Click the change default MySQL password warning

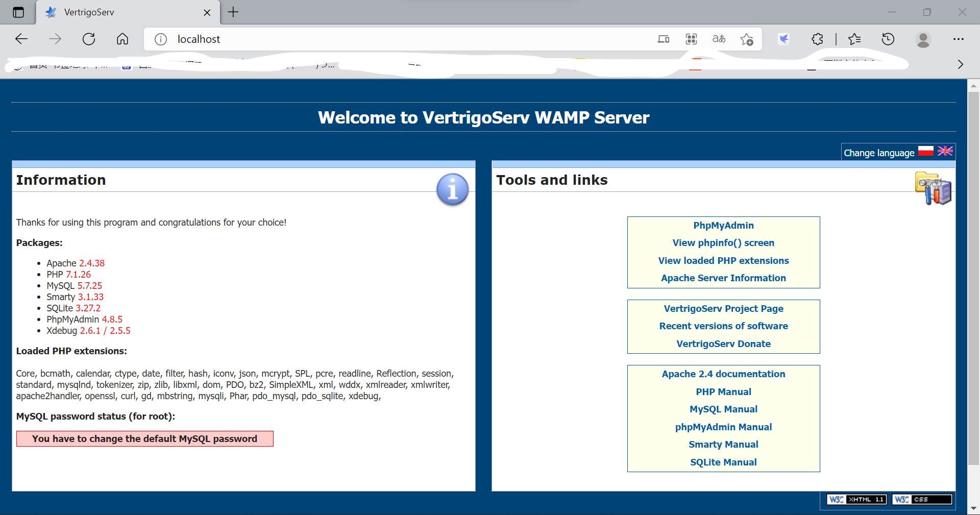[x=145, y=439]
